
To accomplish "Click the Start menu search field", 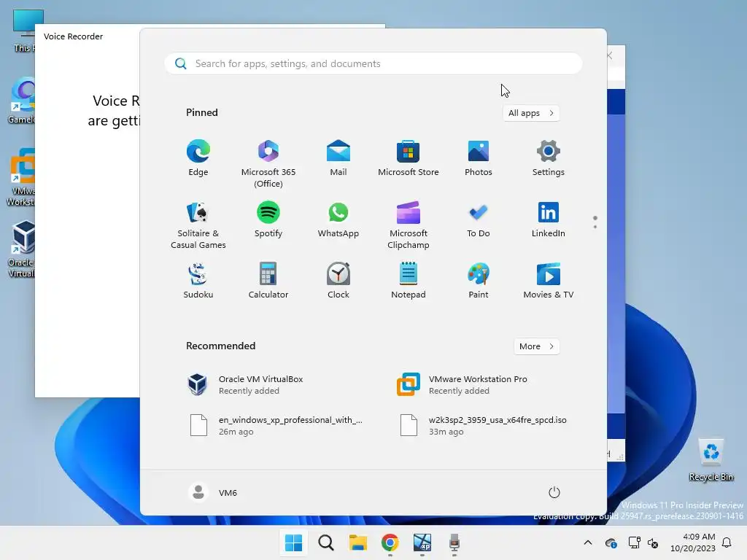I will click(373, 64).
